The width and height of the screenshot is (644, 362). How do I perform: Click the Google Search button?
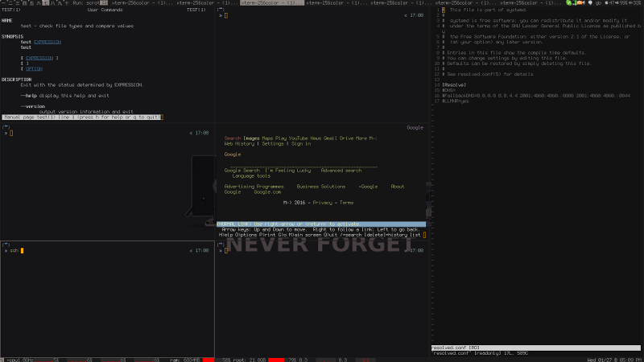click(x=242, y=171)
